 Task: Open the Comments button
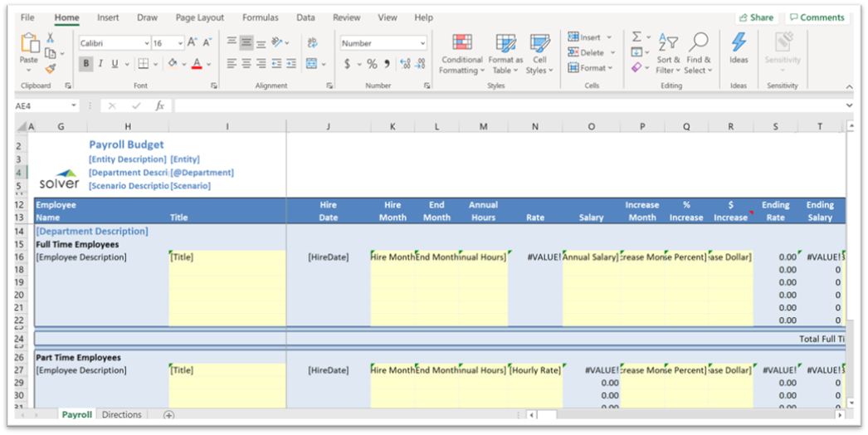click(816, 17)
